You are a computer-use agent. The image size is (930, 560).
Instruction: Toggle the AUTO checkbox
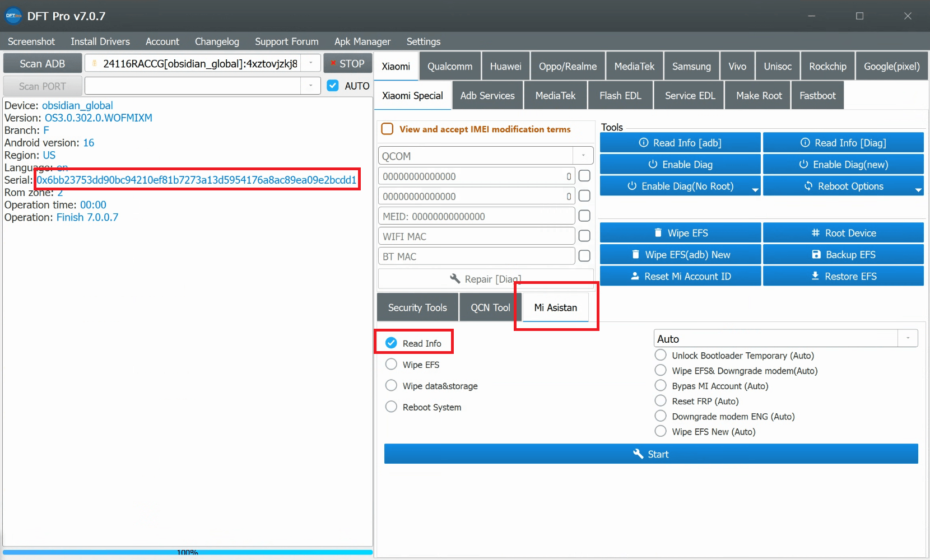(333, 86)
